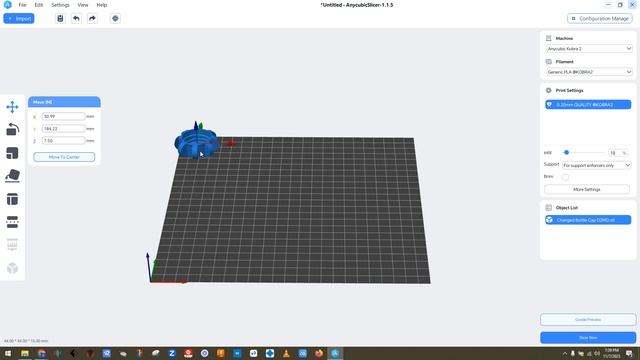This screenshot has height=360, width=640.
Task: Click the grayed cube icon in left toolbar
Action: click(12, 268)
